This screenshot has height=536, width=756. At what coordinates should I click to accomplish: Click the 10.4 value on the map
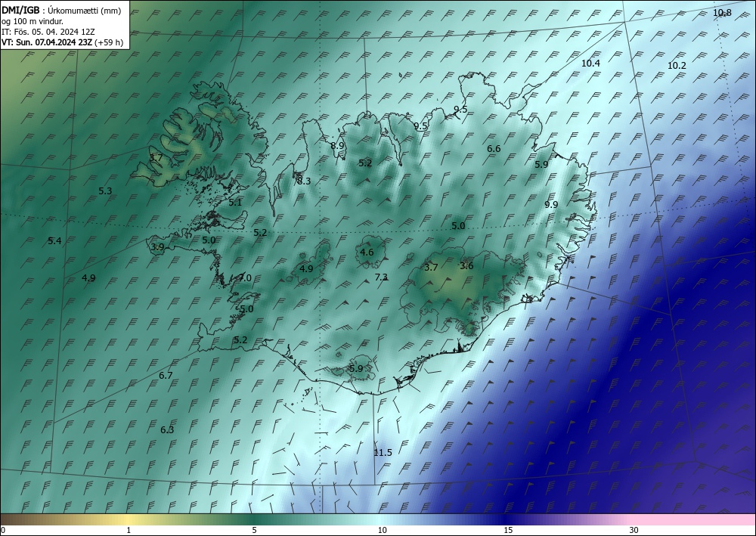pyautogui.click(x=590, y=64)
